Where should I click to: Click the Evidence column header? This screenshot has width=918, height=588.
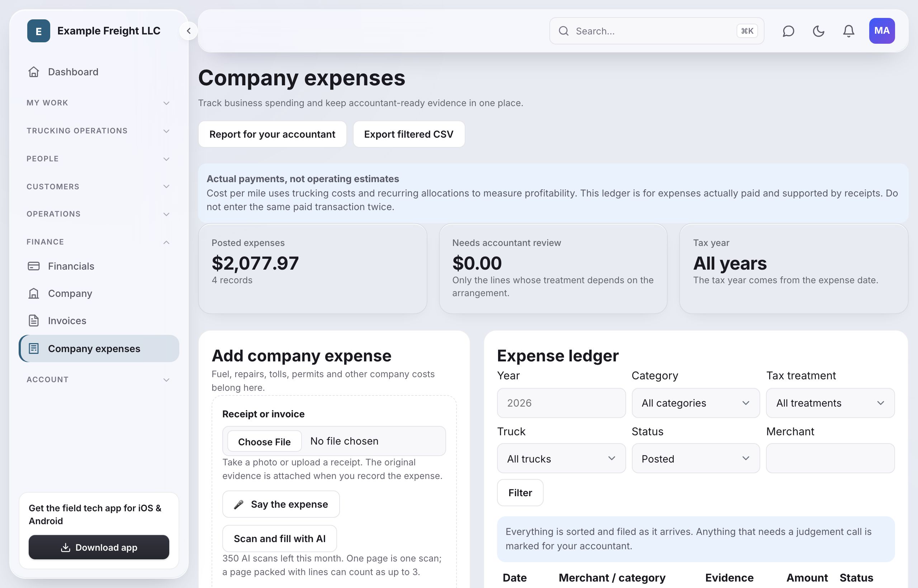pyautogui.click(x=729, y=578)
